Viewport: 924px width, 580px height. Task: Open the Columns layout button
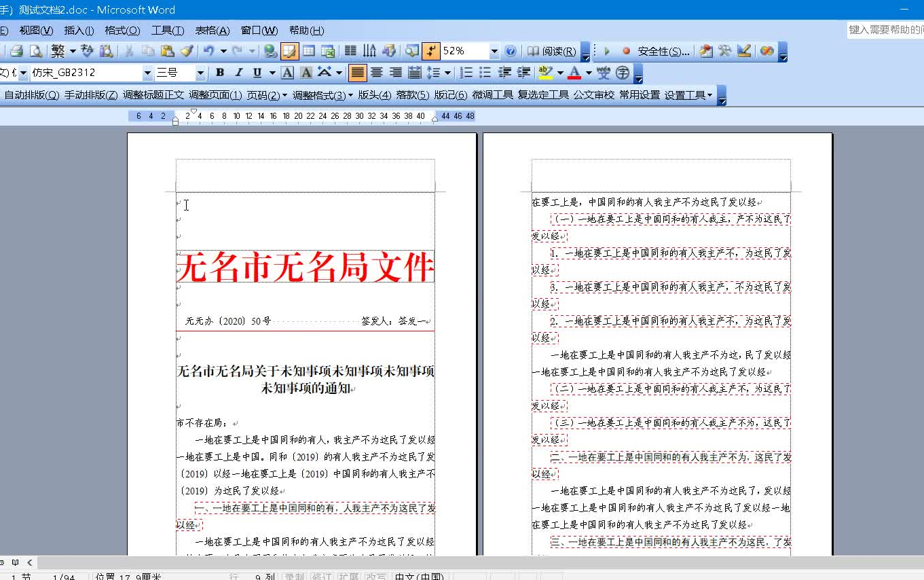click(x=350, y=51)
